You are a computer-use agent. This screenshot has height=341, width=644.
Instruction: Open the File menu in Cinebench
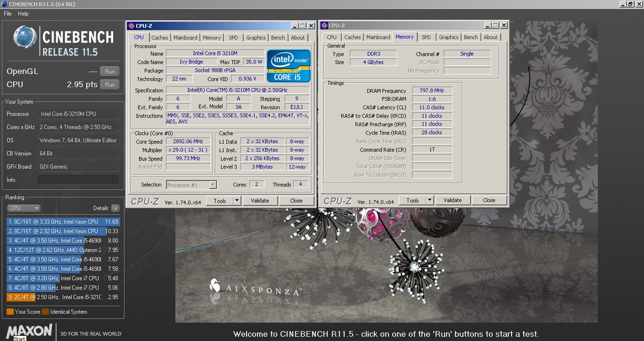(x=8, y=14)
